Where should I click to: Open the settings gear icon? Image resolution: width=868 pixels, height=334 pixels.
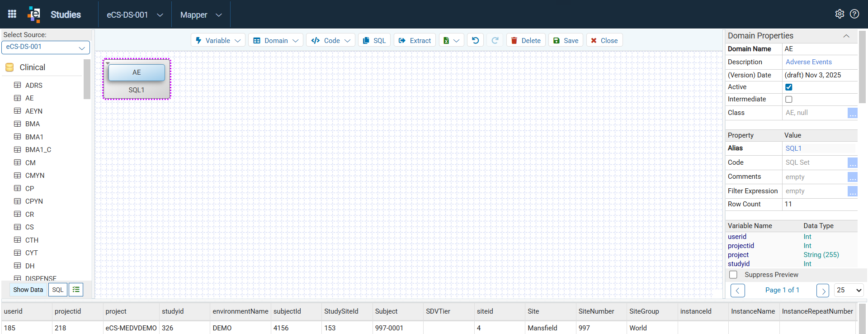[x=840, y=14]
